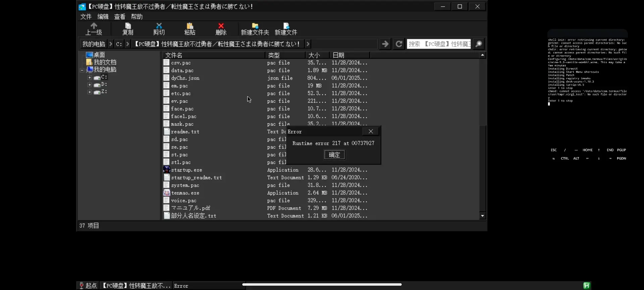The height and width of the screenshot is (290, 644).
Task: Click 我的电脑 breadcrumb segment
Action: [94, 44]
